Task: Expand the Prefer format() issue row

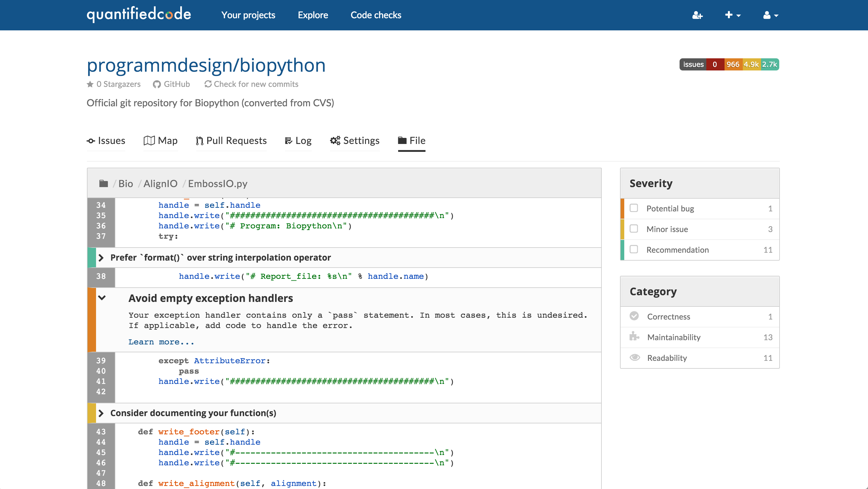Action: [x=101, y=258]
